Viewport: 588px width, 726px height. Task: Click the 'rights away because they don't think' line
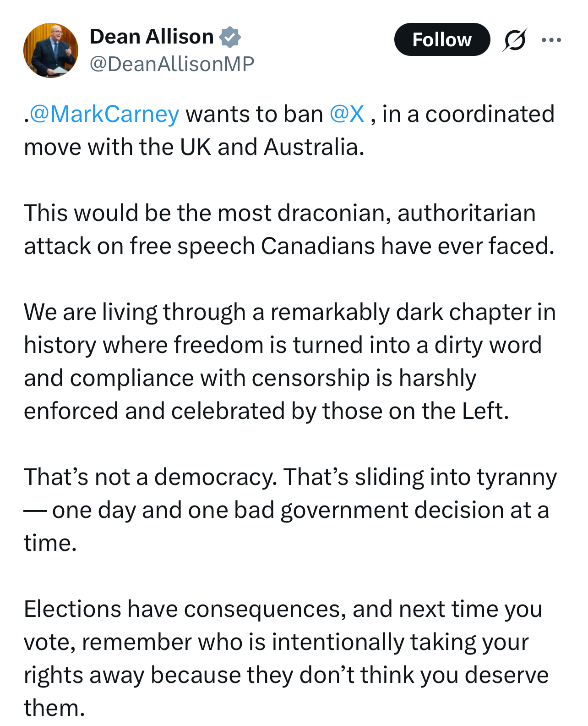[286, 675]
